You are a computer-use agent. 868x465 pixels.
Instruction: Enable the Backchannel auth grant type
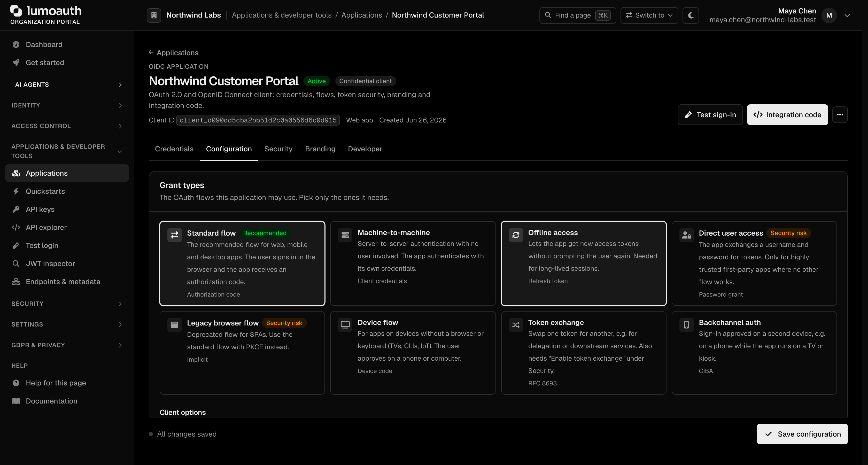[754, 353]
